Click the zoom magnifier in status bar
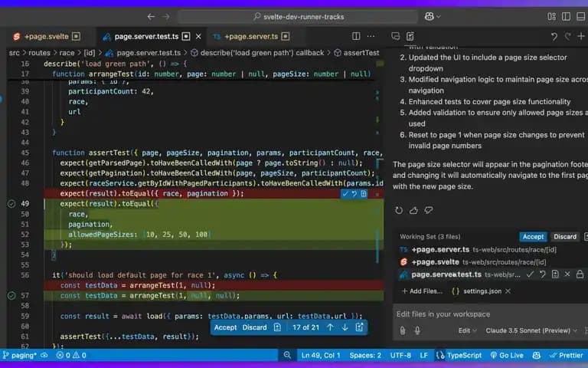The image size is (588, 368). [x=287, y=355]
